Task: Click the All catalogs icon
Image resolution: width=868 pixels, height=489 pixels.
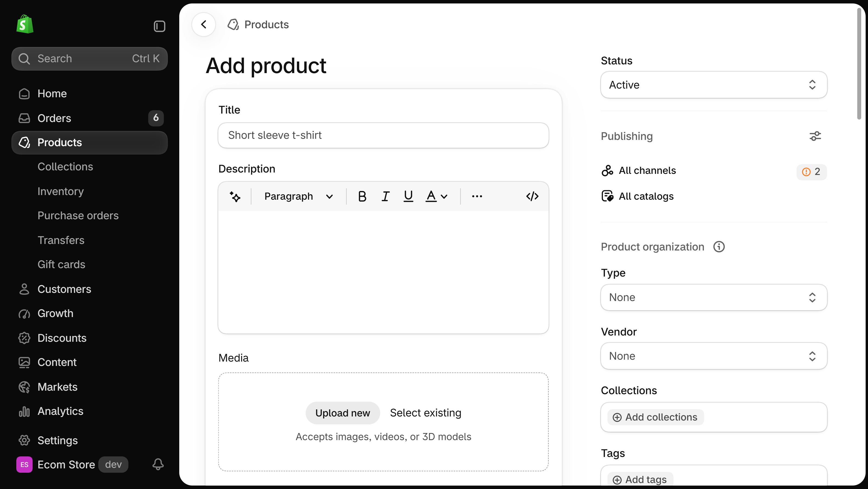Action: (x=607, y=196)
